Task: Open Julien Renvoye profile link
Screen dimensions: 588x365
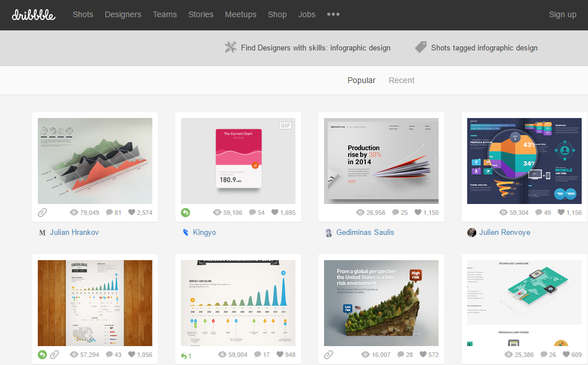Action: coord(504,232)
